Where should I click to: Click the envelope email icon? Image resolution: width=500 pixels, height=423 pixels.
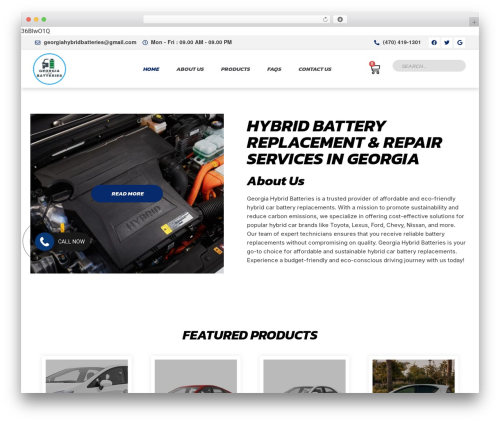coord(38,42)
